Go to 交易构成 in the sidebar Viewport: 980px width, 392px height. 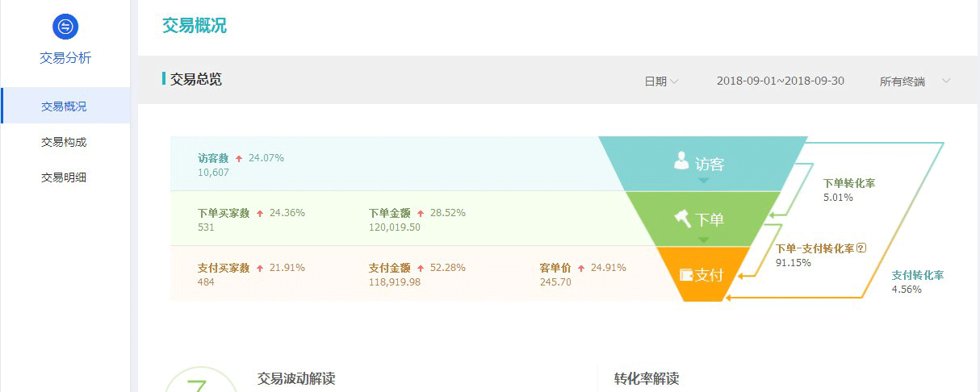(65, 142)
